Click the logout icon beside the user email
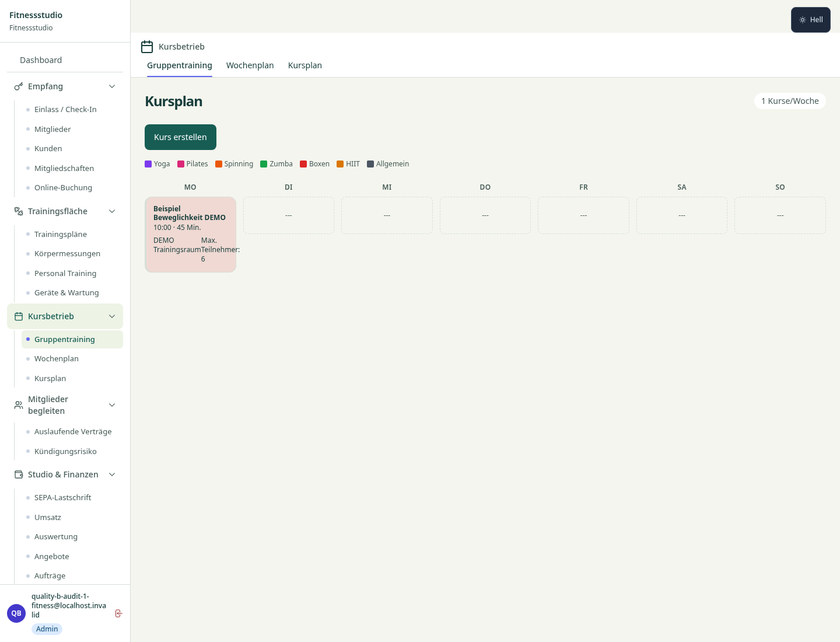The width and height of the screenshot is (840, 642). pos(118,613)
